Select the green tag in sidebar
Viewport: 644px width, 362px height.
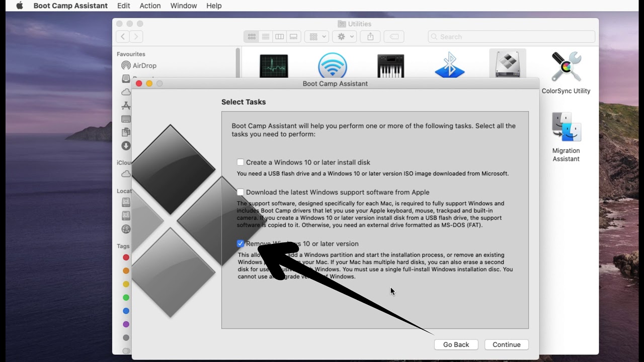click(126, 298)
